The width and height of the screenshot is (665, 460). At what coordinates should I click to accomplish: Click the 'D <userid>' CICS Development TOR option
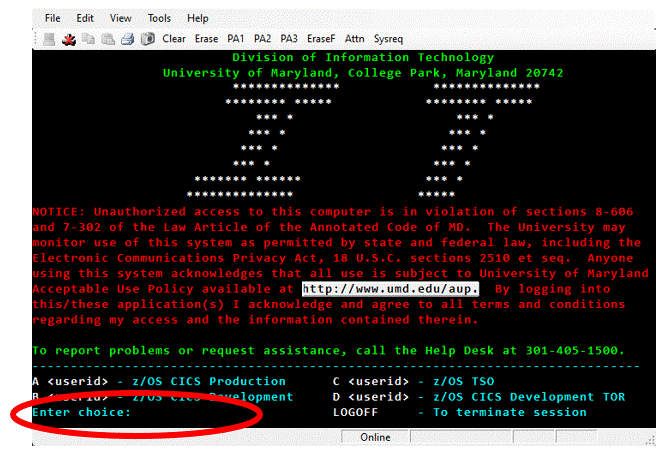pyautogui.click(x=479, y=397)
